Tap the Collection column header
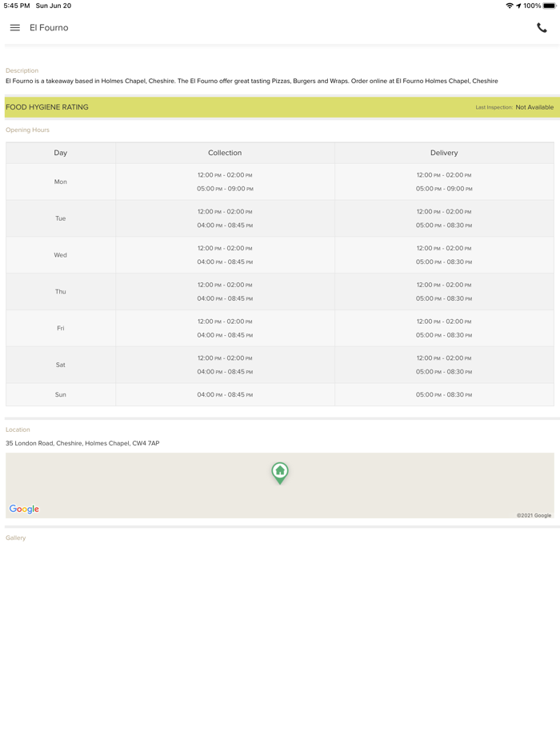The height and width of the screenshot is (747, 560). (x=225, y=153)
